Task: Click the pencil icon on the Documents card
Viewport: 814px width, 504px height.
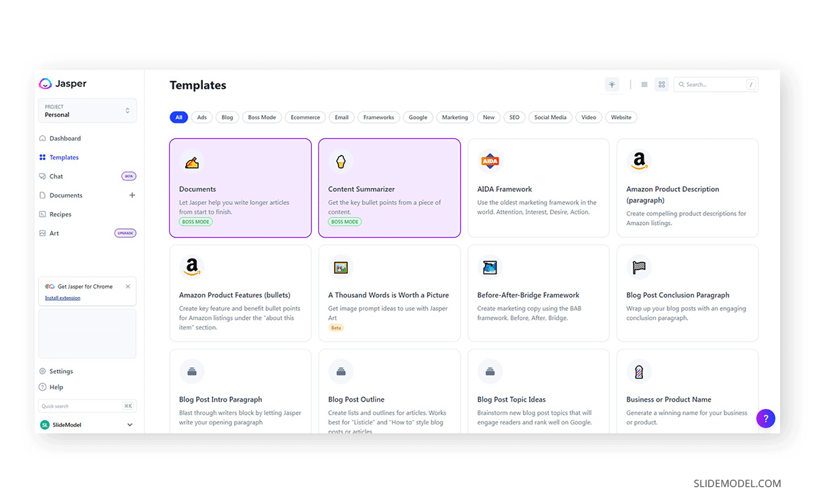Action: click(x=192, y=162)
